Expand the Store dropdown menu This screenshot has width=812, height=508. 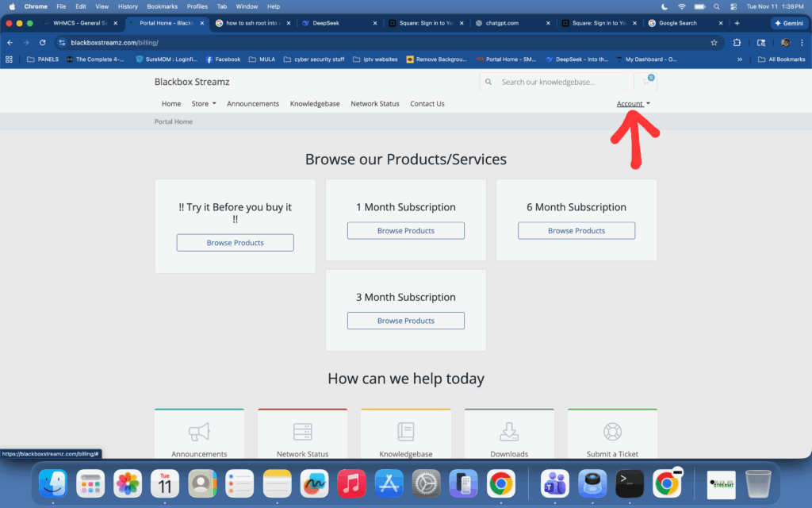[x=204, y=104]
